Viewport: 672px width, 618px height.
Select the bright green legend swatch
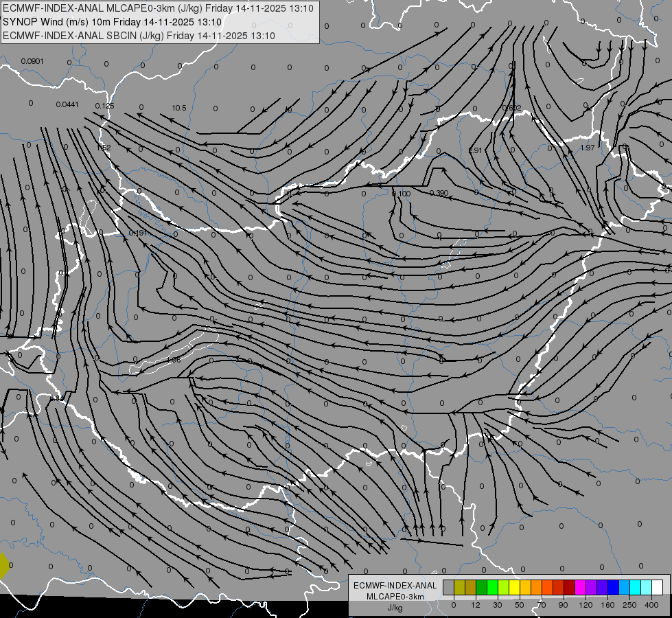coord(492,587)
